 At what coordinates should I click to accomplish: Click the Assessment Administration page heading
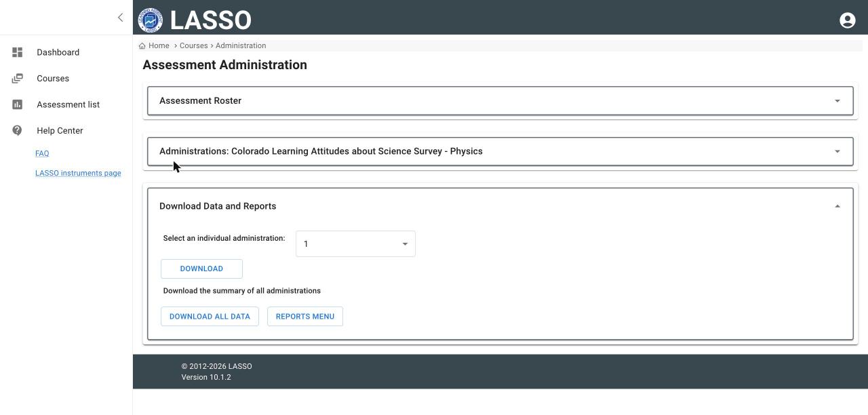click(224, 65)
